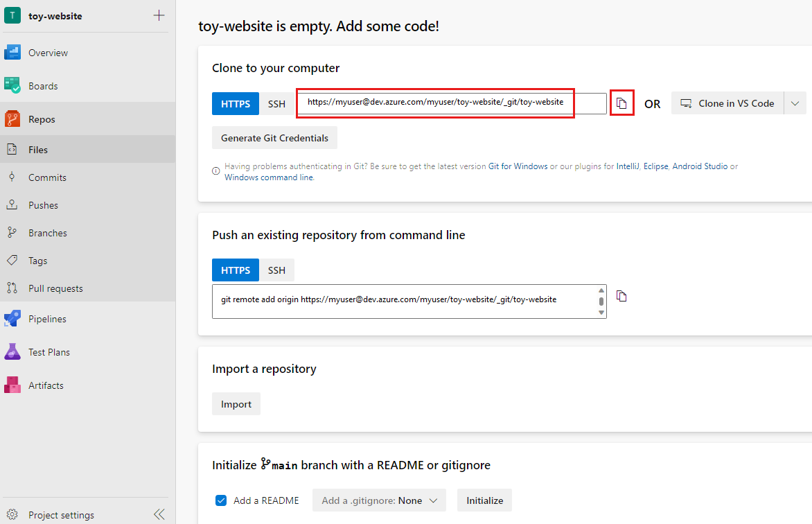Click the git remote add origin text box
Viewport: 812px width, 524px height.
[409, 301]
